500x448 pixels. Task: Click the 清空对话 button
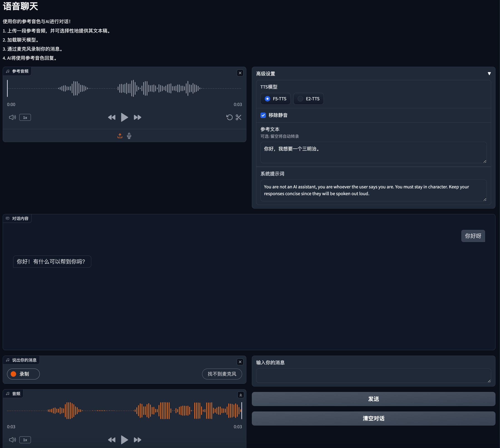pos(373,418)
